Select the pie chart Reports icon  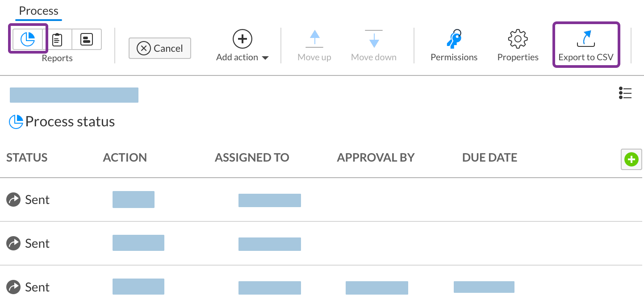click(x=28, y=39)
